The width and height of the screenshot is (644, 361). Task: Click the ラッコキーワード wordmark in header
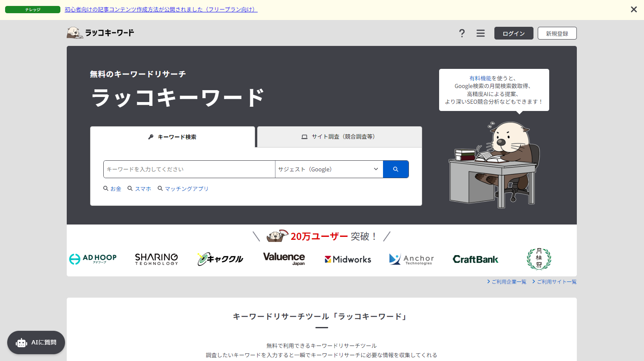coord(110,33)
